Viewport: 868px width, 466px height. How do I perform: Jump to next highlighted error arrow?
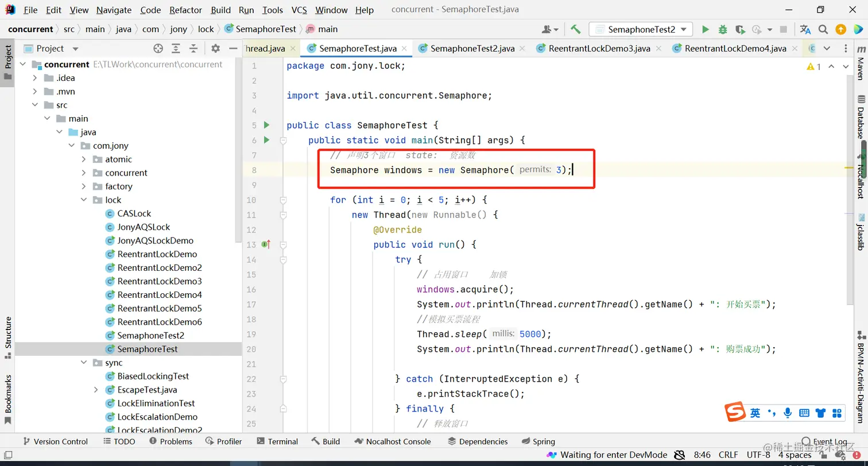point(846,67)
